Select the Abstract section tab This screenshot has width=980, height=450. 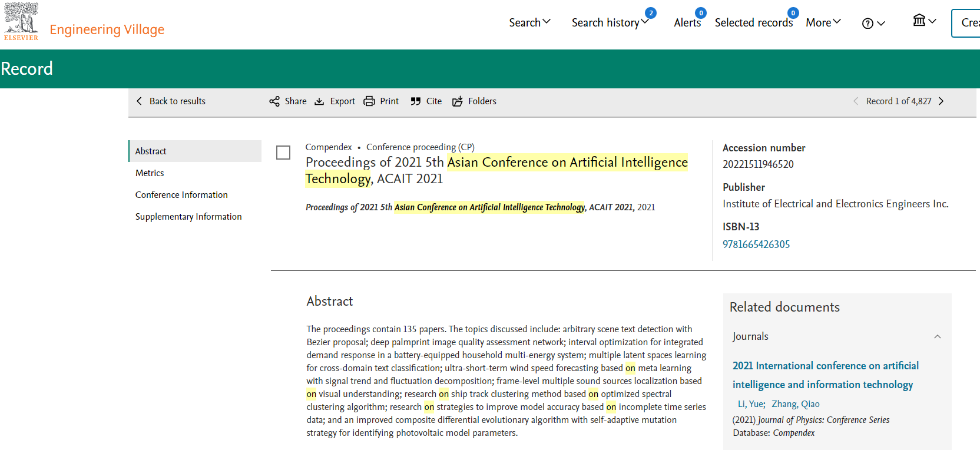click(195, 151)
